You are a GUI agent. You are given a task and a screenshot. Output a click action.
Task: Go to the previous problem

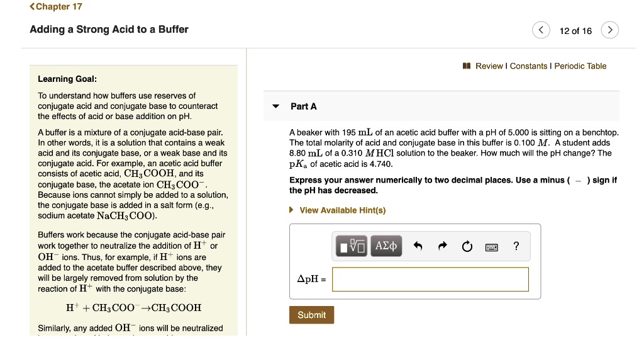click(x=540, y=30)
